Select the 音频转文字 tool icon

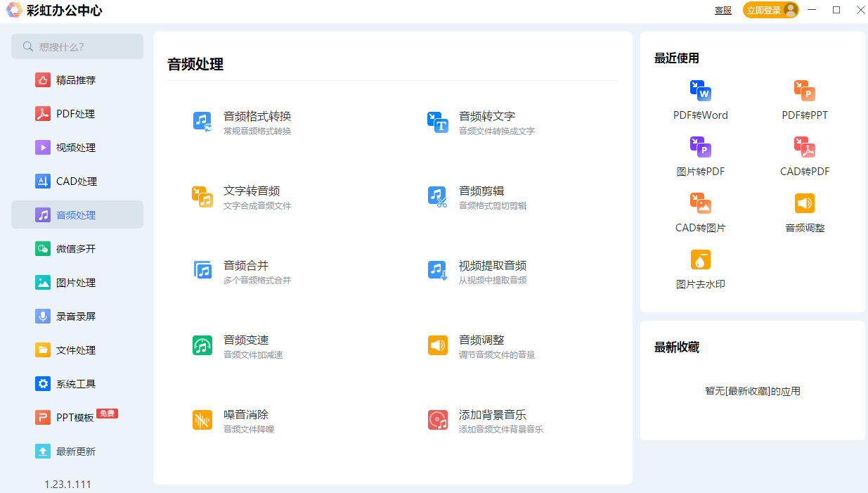tap(439, 122)
